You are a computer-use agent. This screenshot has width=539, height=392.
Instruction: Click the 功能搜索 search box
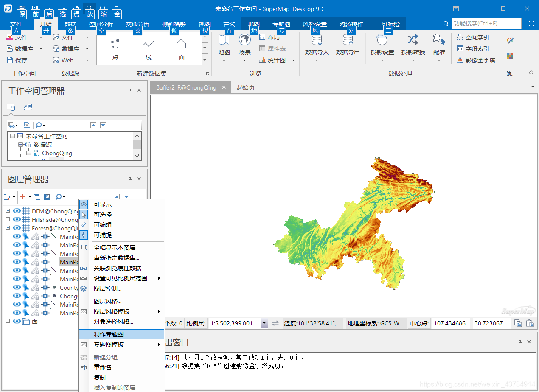pos(486,23)
